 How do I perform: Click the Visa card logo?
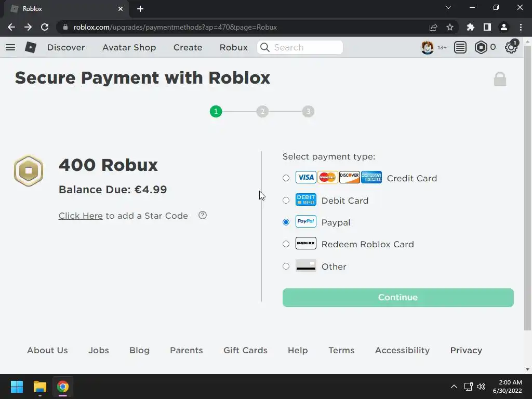pyautogui.click(x=305, y=177)
